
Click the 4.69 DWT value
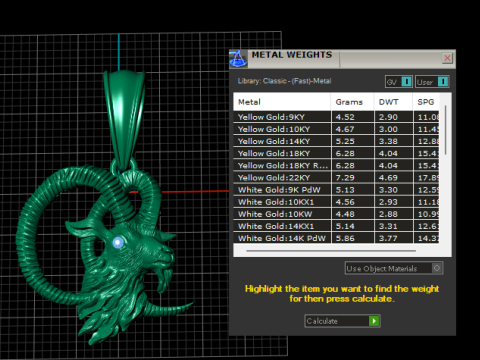[x=388, y=178]
